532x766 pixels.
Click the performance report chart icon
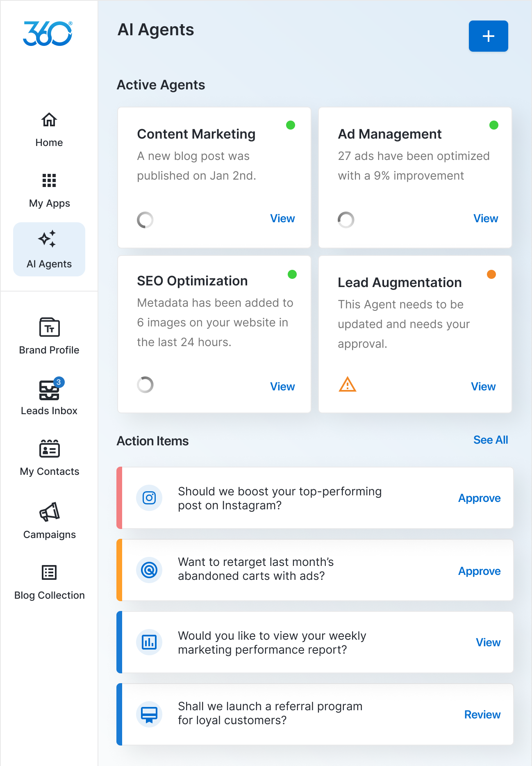tap(149, 642)
